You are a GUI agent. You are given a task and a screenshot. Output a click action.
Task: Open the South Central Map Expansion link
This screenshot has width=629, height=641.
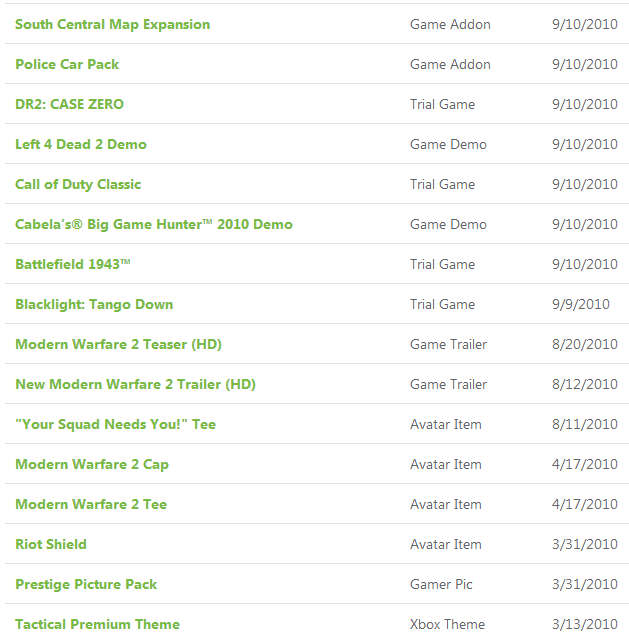(112, 25)
